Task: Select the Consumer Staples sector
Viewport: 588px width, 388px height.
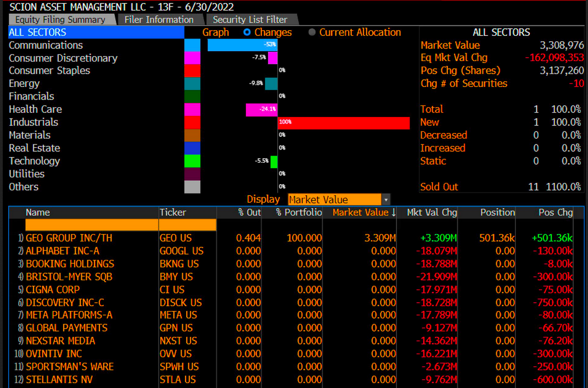Action: 49,70
